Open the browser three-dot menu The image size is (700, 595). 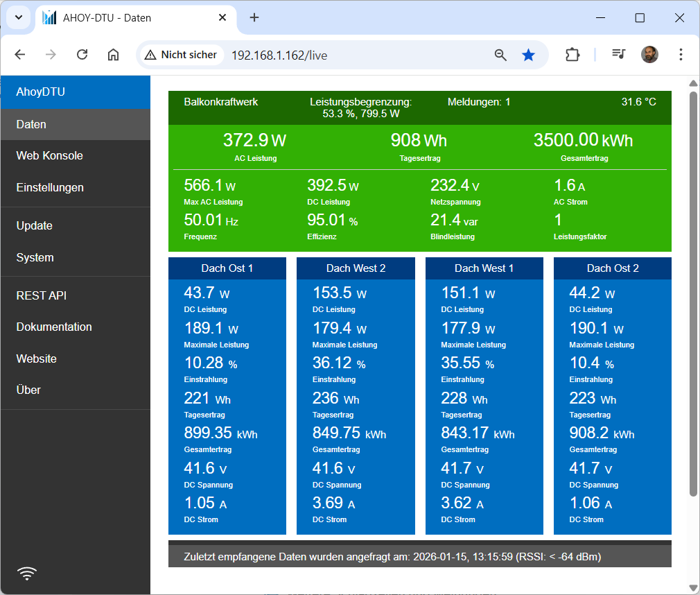click(x=681, y=55)
